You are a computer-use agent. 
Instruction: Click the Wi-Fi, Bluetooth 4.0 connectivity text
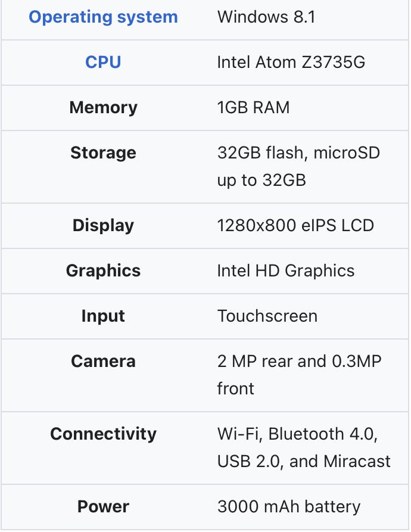pos(297,434)
